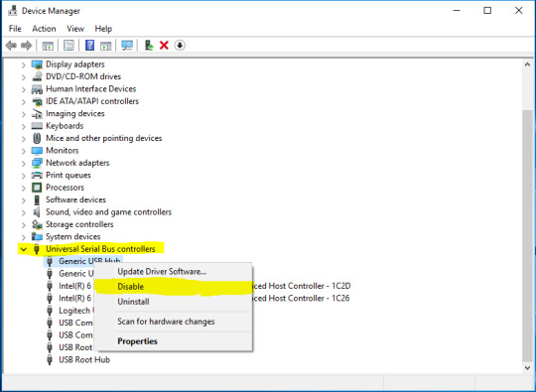Viewport: 536px width, 392px height.
Task: Click the scrollbar down arrow
Action: pyautogui.click(x=527, y=367)
